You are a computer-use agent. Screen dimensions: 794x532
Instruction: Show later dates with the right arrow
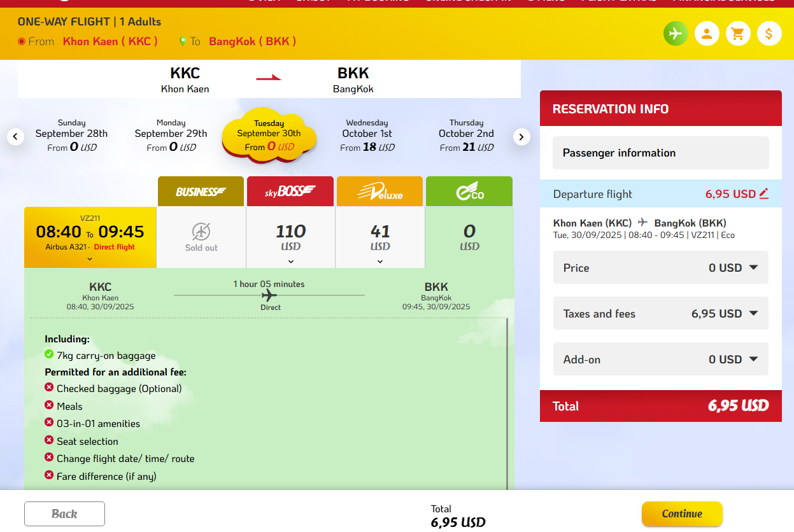[x=521, y=136]
